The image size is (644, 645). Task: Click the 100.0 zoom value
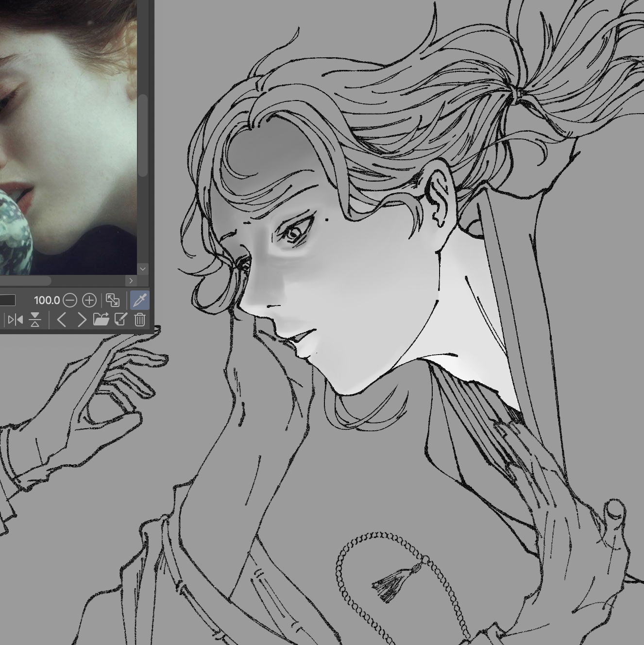(x=47, y=300)
